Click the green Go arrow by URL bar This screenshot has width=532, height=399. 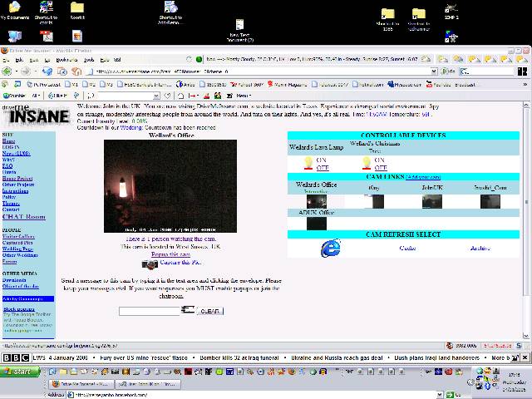pyautogui.click(x=447, y=71)
